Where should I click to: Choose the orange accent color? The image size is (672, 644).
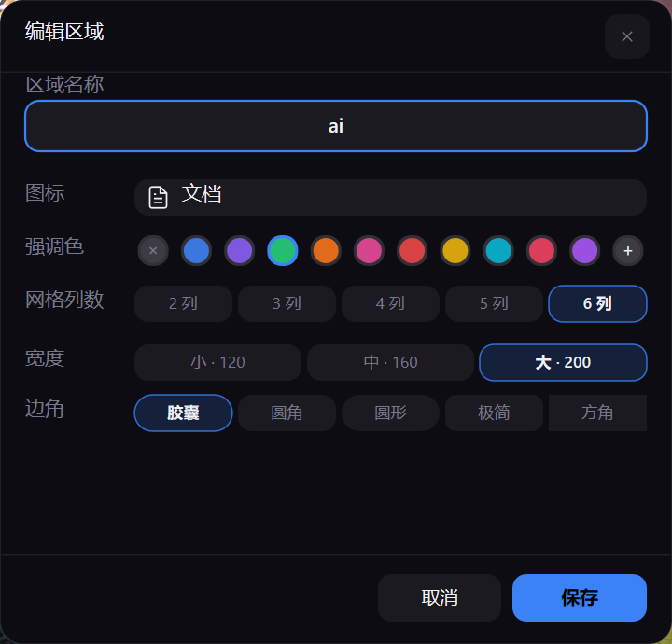pos(326,251)
